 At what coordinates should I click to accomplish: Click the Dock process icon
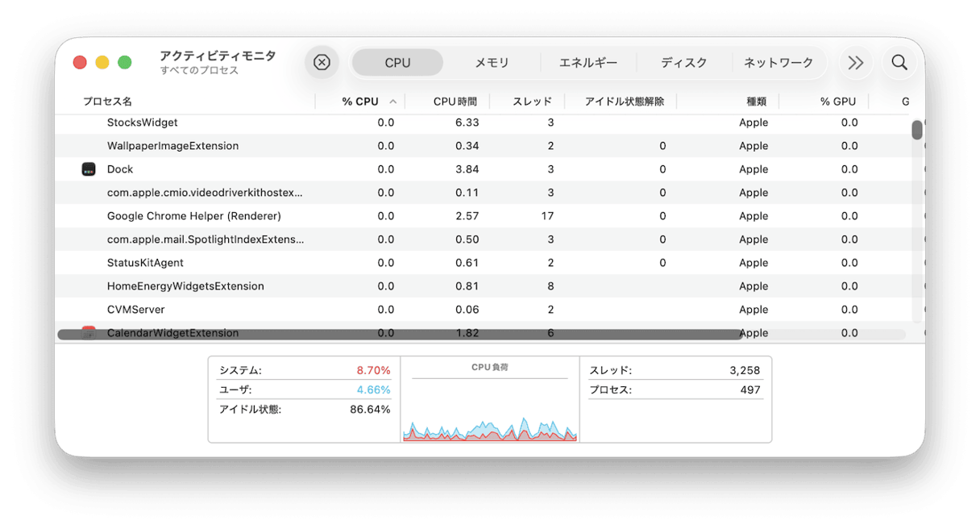tap(89, 169)
